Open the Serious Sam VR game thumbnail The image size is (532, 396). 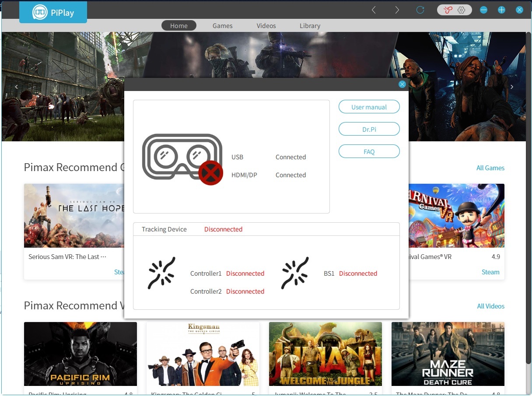click(x=74, y=216)
